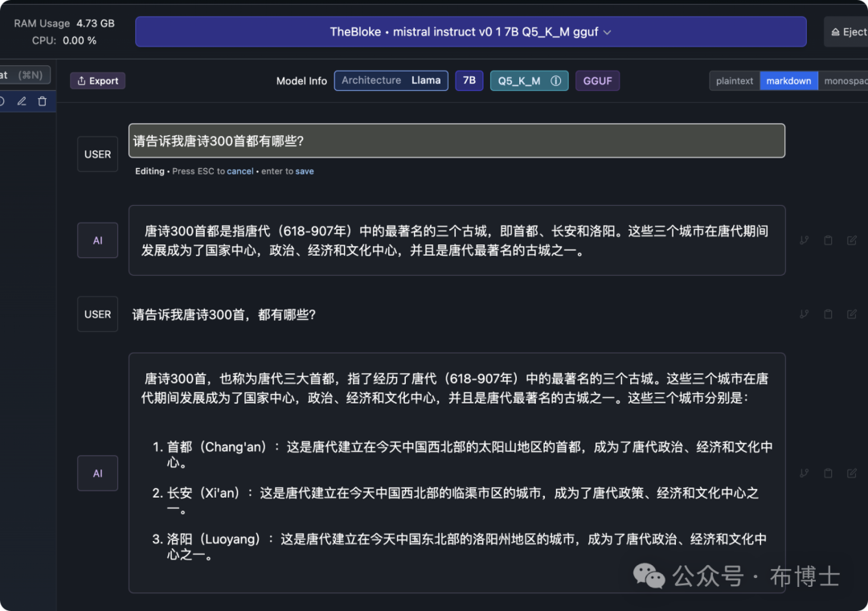Click the second USER role label
868x611 pixels.
click(x=97, y=314)
